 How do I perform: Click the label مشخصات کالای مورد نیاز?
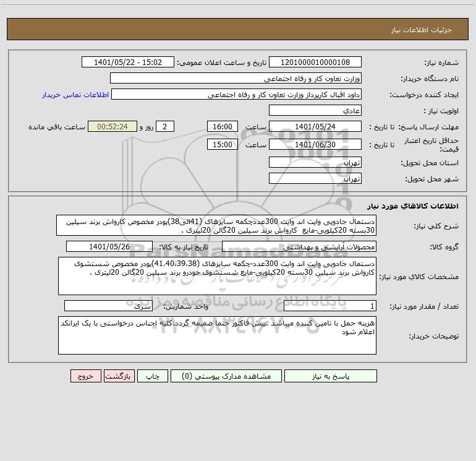(x=420, y=277)
